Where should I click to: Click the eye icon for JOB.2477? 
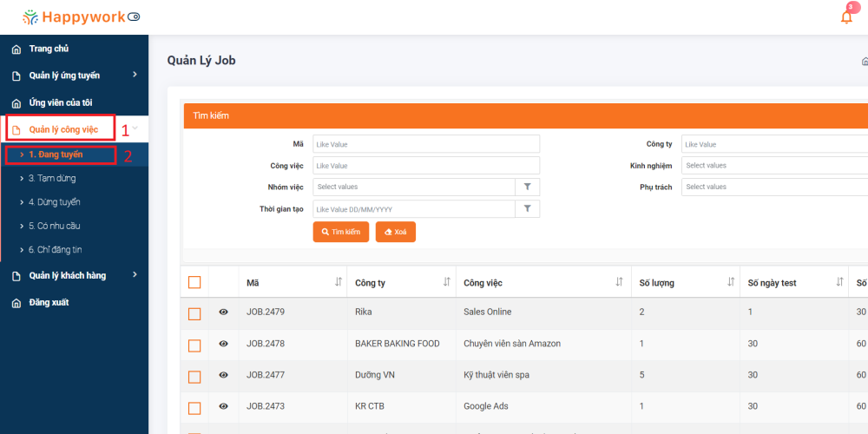223,375
